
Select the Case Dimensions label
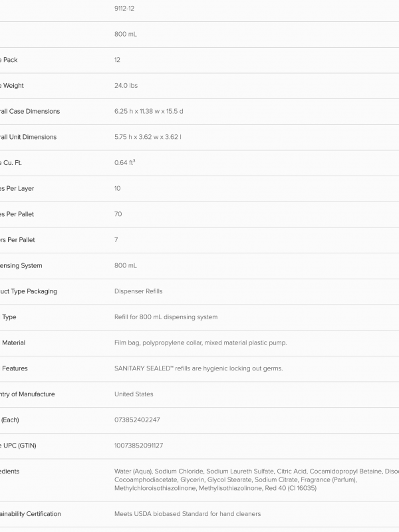click(30, 111)
